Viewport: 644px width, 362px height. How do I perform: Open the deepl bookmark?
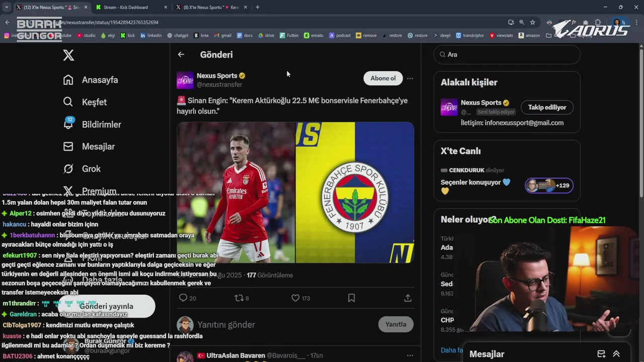coord(441,36)
